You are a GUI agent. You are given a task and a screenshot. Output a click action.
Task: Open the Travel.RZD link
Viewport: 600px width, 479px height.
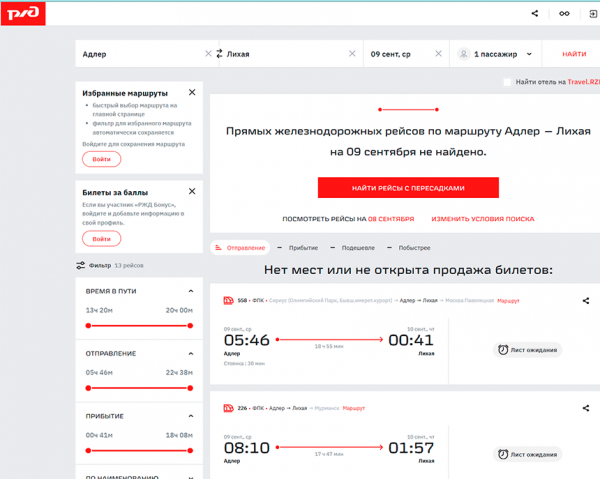[583, 82]
